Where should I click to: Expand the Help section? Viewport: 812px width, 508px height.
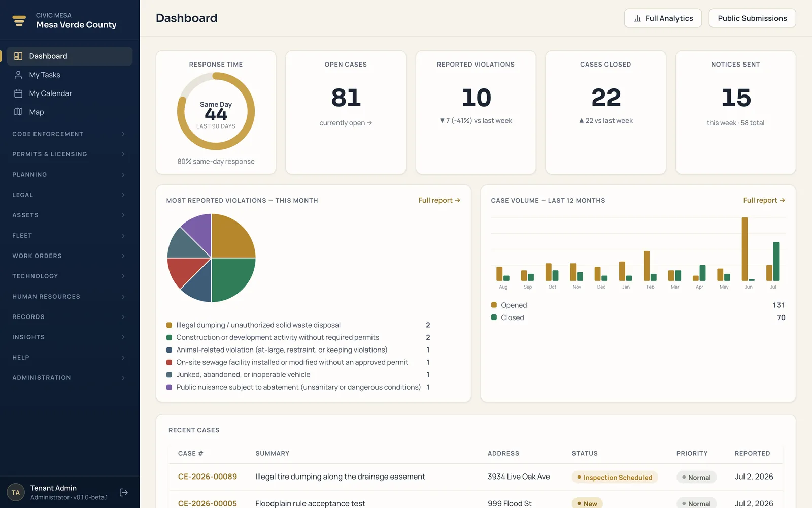(70, 358)
